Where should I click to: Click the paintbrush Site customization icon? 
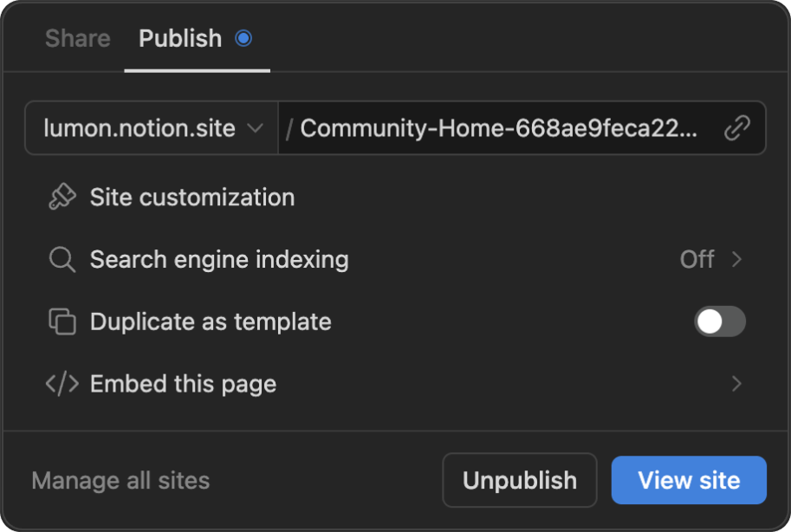click(62, 197)
